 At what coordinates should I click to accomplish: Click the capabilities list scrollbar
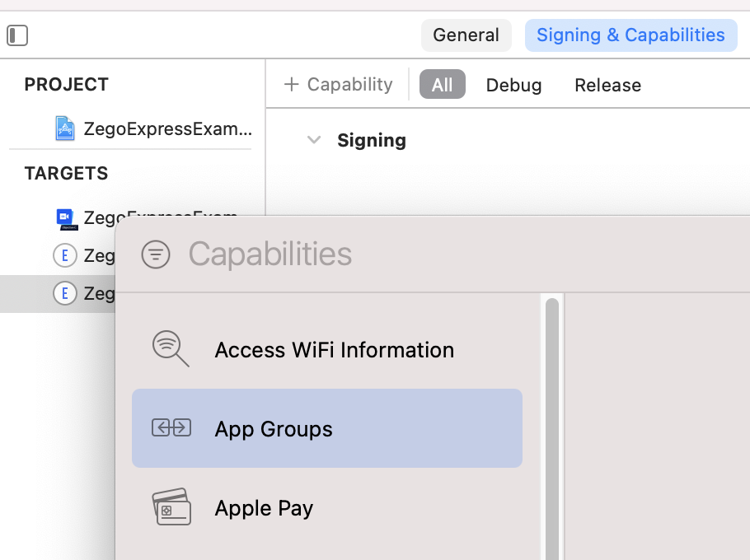pyautogui.click(x=552, y=427)
